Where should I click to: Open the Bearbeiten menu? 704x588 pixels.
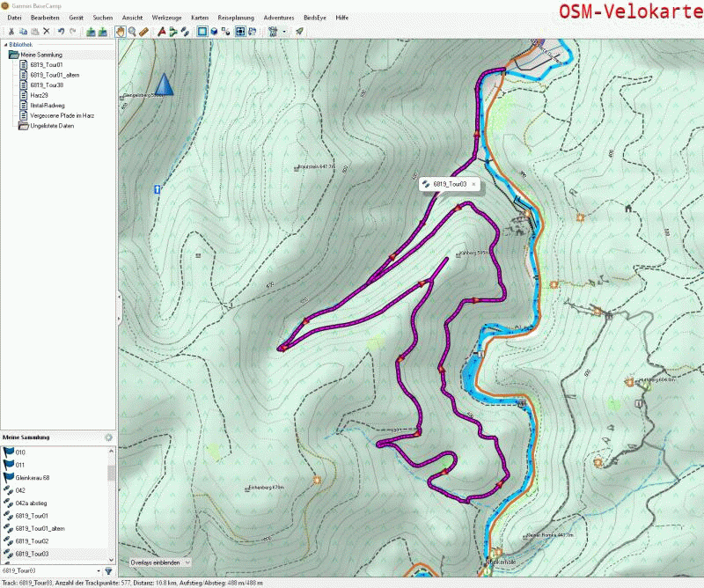(x=45, y=18)
